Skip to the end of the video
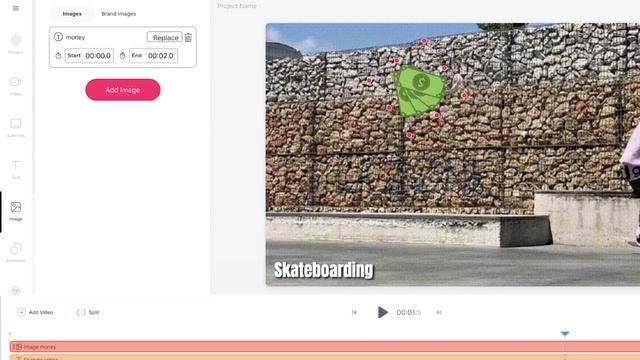This screenshot has width=640, height=360. tap(439, 312)
